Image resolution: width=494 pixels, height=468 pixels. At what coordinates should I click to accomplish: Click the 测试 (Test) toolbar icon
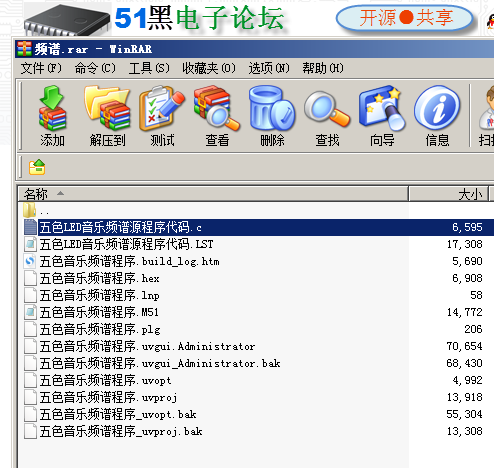click(162, 108)
